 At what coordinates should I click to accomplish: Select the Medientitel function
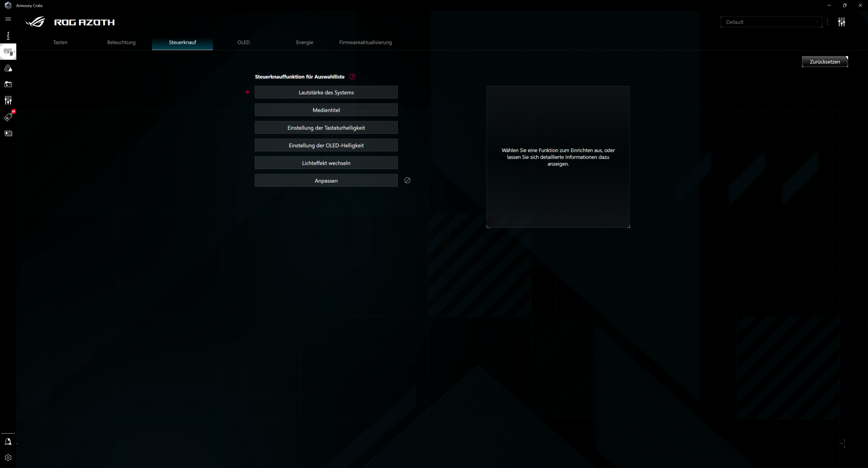click(x=326, y=110)
